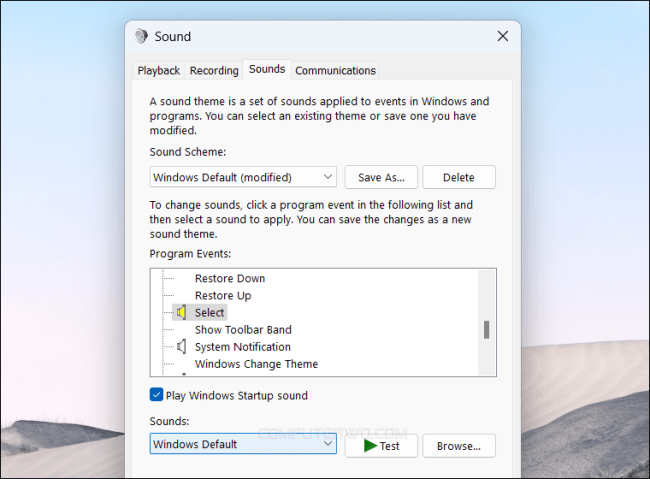Click the yellow speaker icon beside Select
Image resolution: width=650 pixels, height=479 pixels.
(181, 312)
